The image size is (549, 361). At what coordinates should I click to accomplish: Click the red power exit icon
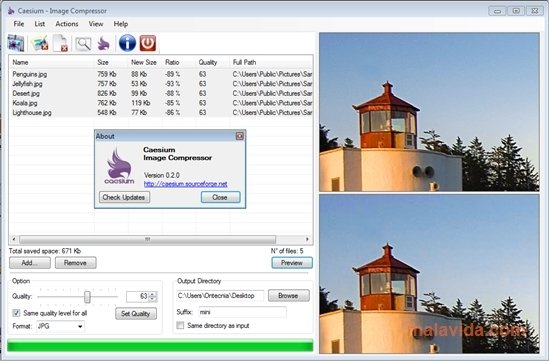148,43
